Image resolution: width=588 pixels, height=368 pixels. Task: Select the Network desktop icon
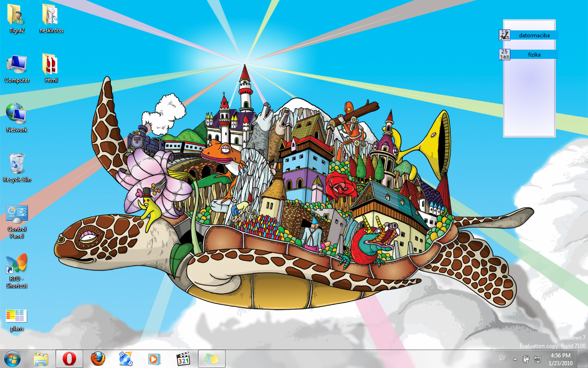click(x=17, y=118)
